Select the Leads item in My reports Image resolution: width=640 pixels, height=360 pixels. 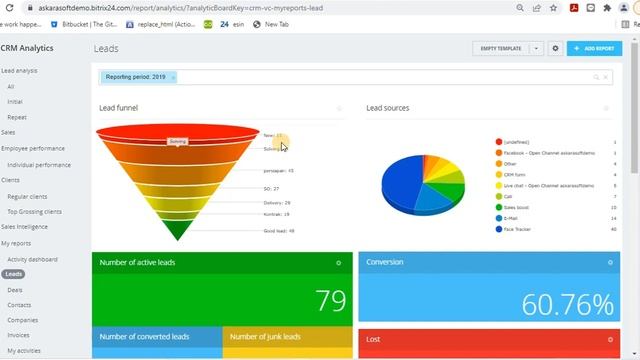13,274
